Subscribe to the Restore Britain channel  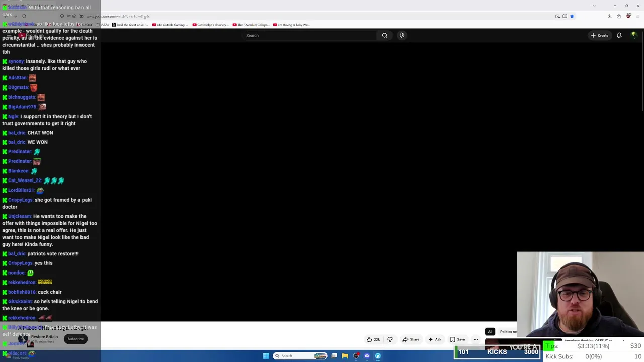point(75,339)
